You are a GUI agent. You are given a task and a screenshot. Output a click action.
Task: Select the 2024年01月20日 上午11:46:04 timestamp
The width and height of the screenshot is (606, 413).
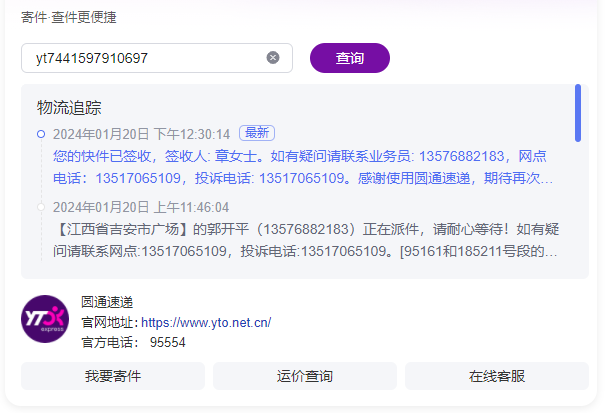point(141,207)
